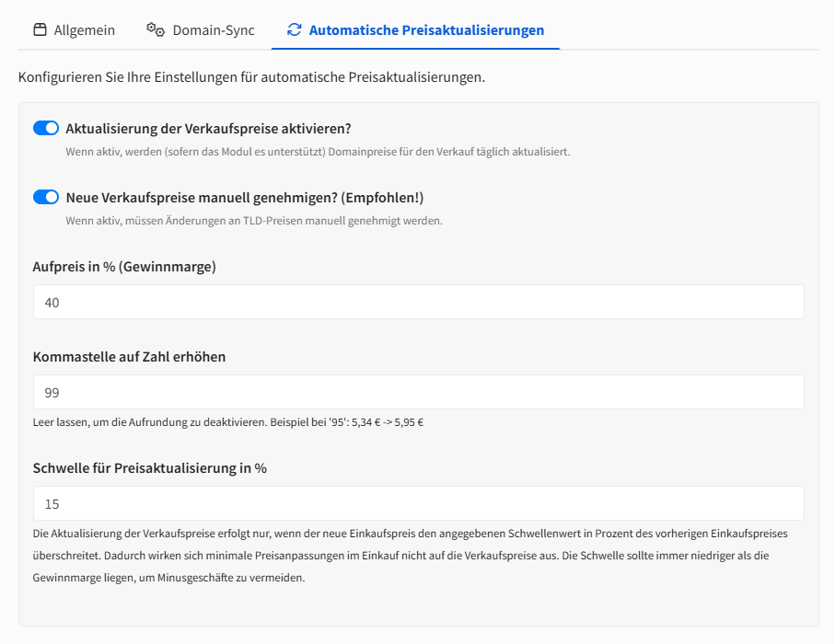Click the 'Aufpreis in % (Gewinnmarge)' field label

124,267
